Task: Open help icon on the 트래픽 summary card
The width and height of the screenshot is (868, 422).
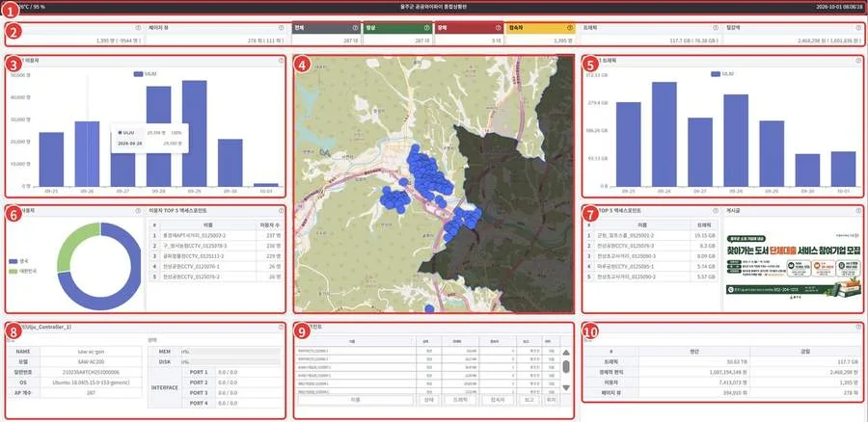Action: [716, 28]
